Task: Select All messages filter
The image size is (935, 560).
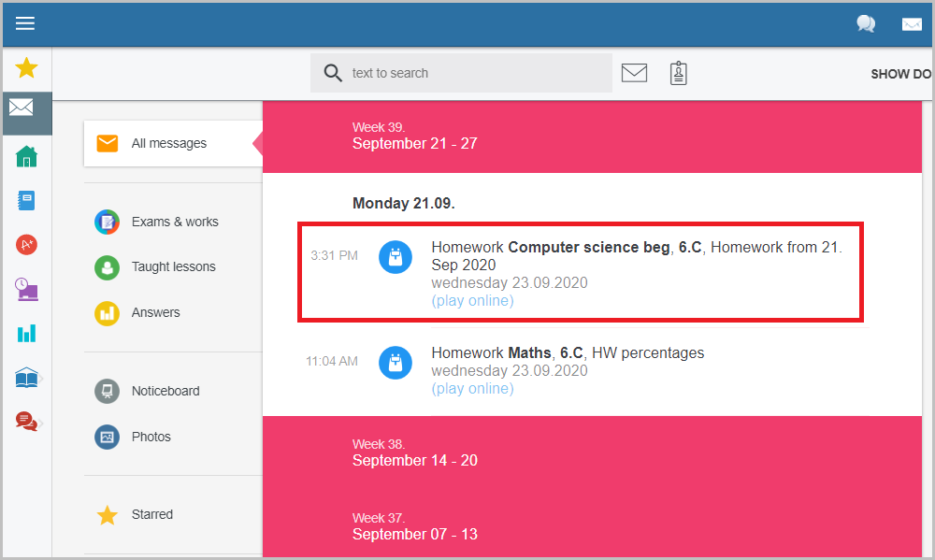Action: tap(174, 143)
